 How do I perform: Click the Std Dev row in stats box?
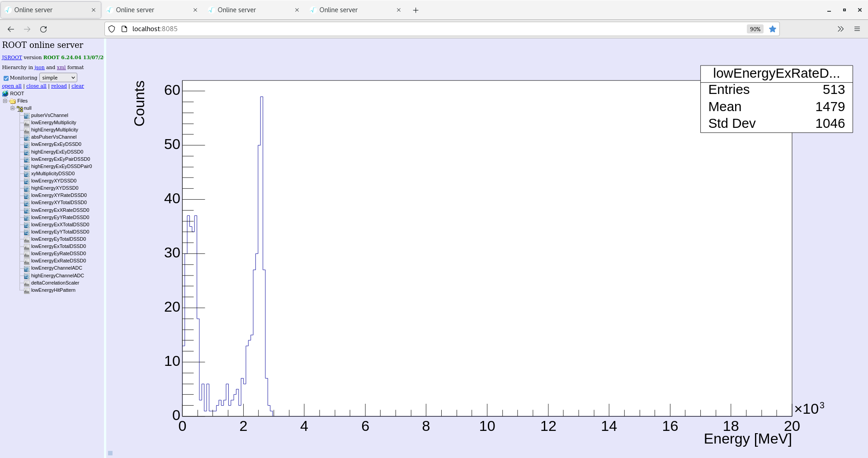click(x=776, y=123)
